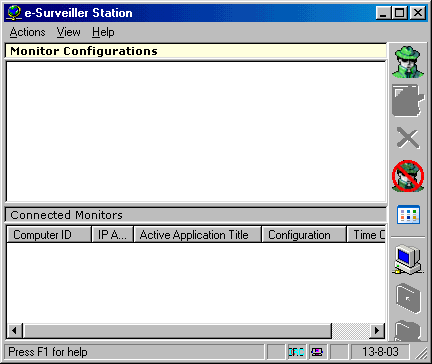The image size is (432, 364).
Task: Click the IRC status bar indicator
Action: point(296,352)
